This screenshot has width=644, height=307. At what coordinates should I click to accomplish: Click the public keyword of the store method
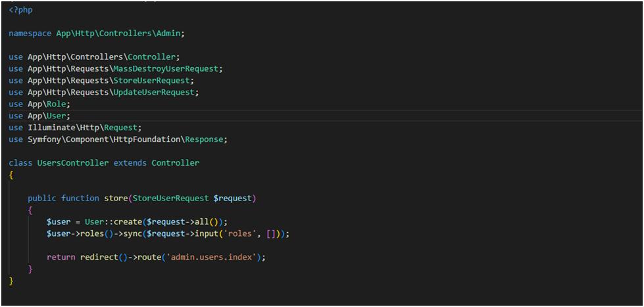point(42,199)
